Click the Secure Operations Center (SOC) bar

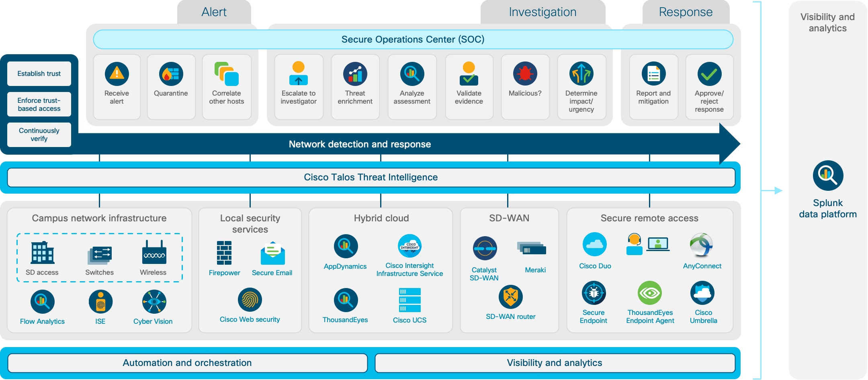coord(413,39)
